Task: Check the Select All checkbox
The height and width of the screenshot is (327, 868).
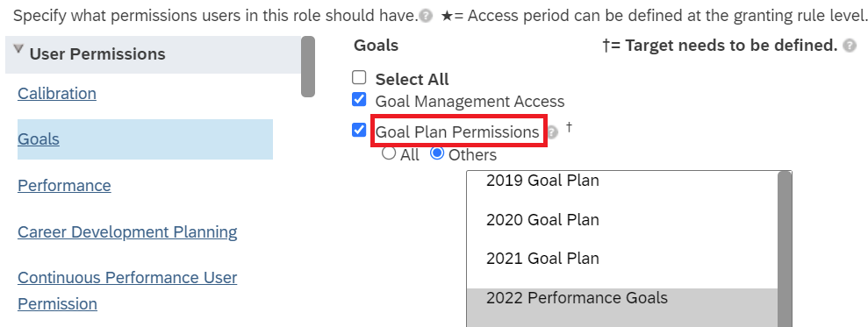Action: [359, 77]
